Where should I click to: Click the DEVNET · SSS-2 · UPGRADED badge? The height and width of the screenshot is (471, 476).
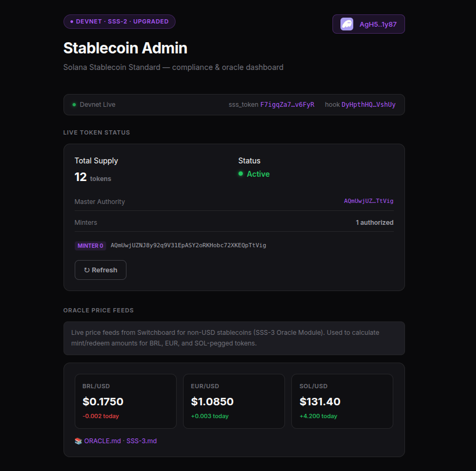point(120,22)
